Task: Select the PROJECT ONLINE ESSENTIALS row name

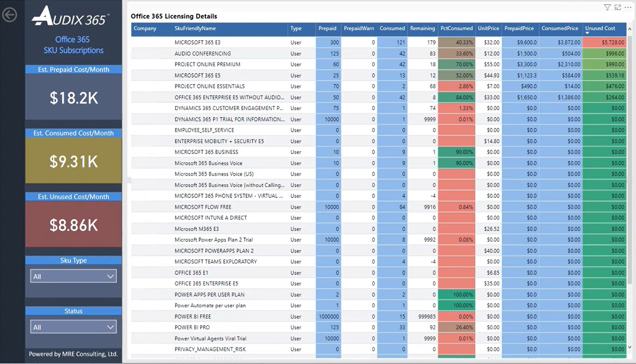Action: click(210, 86)
